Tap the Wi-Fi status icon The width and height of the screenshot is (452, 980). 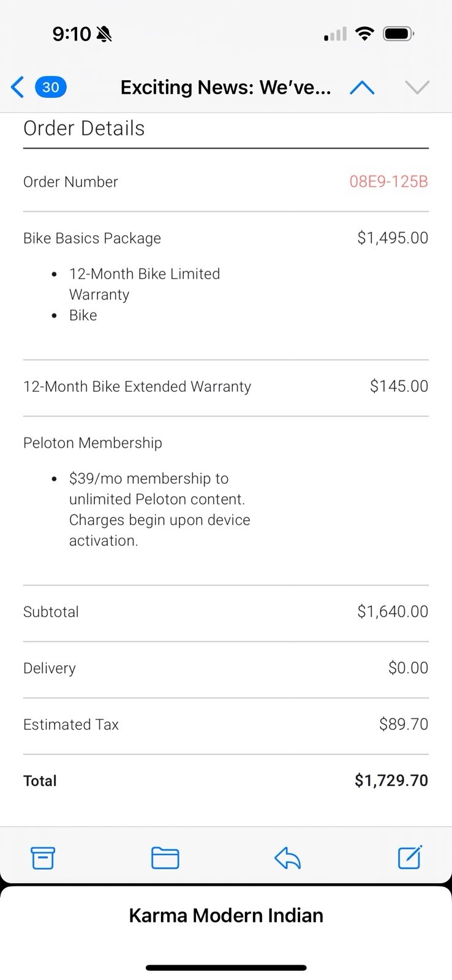tap(365, 34)
